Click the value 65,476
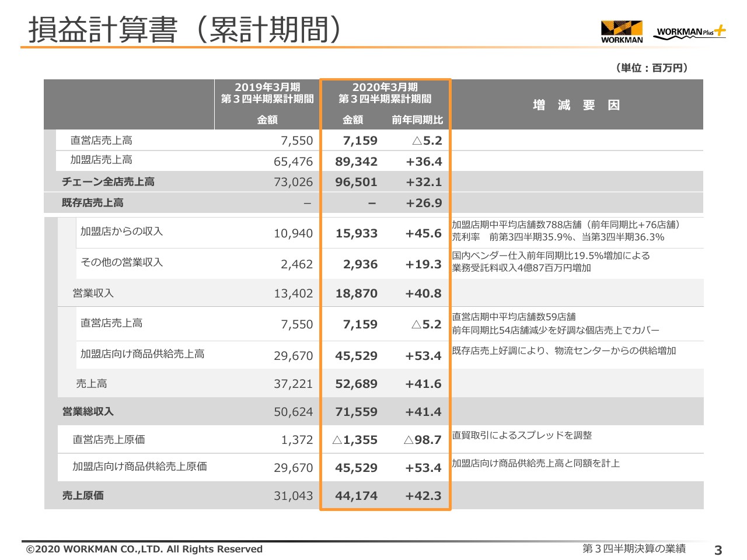The height and width of the screenshot is (560, 747). pyautogui.click(x=293, y=162)
